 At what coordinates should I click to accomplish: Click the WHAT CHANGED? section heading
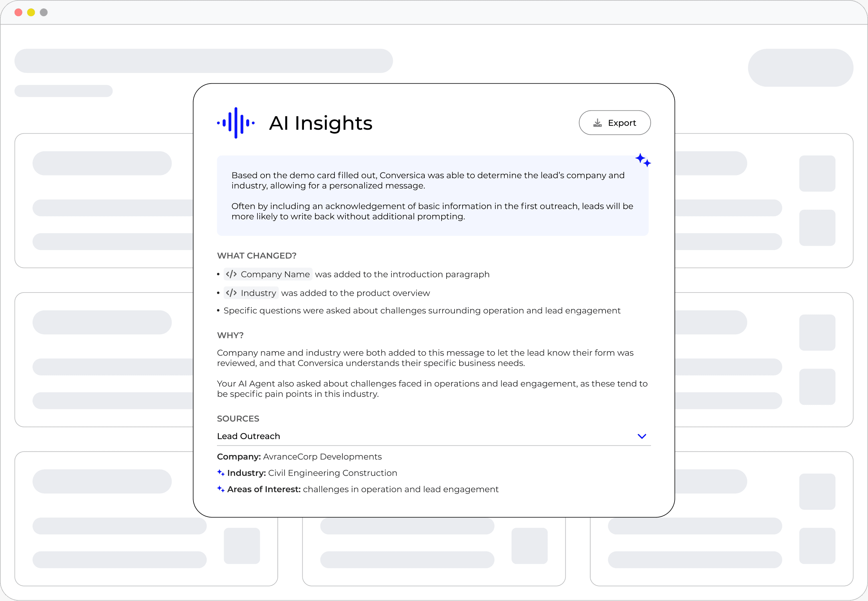(256, 256)
